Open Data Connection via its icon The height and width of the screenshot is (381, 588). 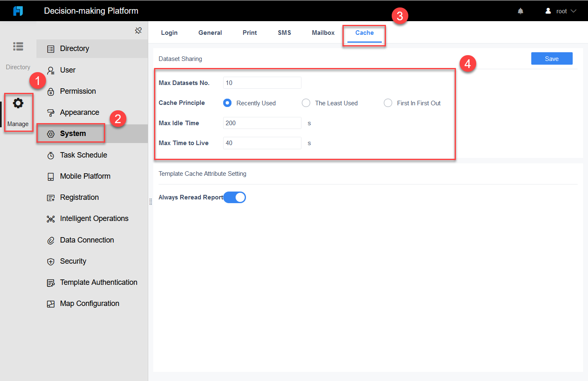coord(51,240)
